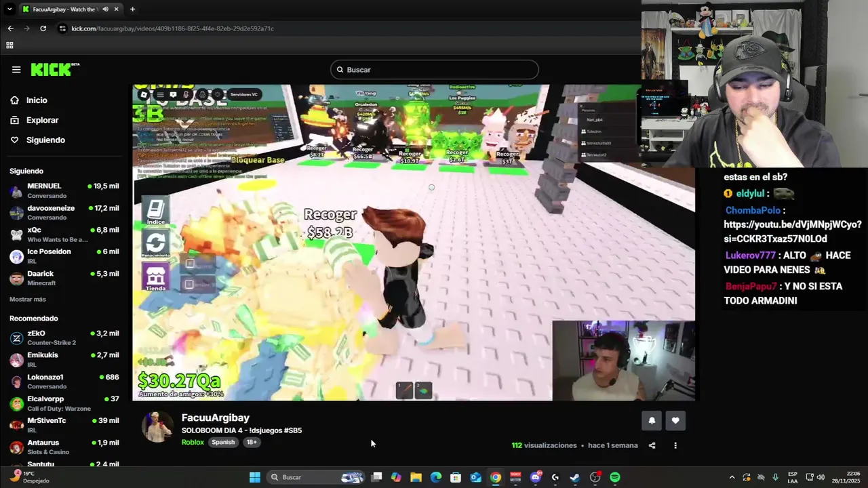Go back to previous page
Screen dimensions: 868x488
10,28
